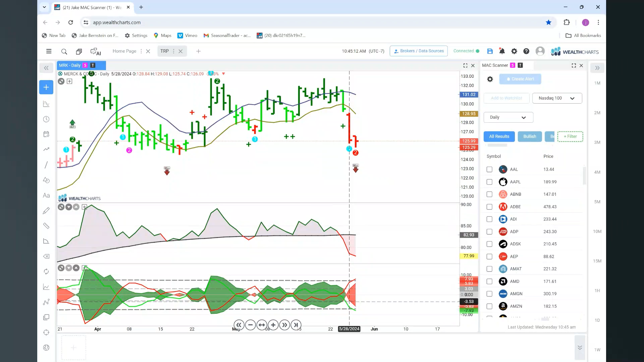
Task: Select the eraser delete tool in sidebar
Action: tap(46, 256)
